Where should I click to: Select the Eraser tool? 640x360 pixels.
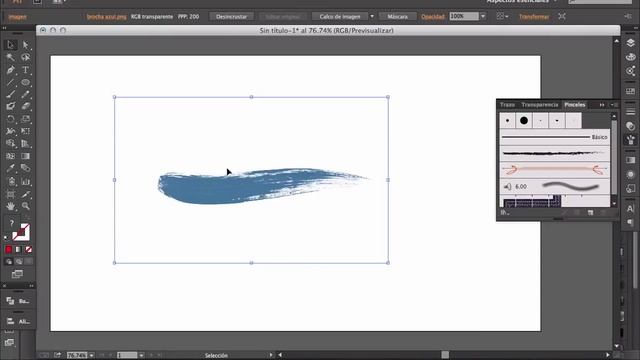tap(25, 107)
